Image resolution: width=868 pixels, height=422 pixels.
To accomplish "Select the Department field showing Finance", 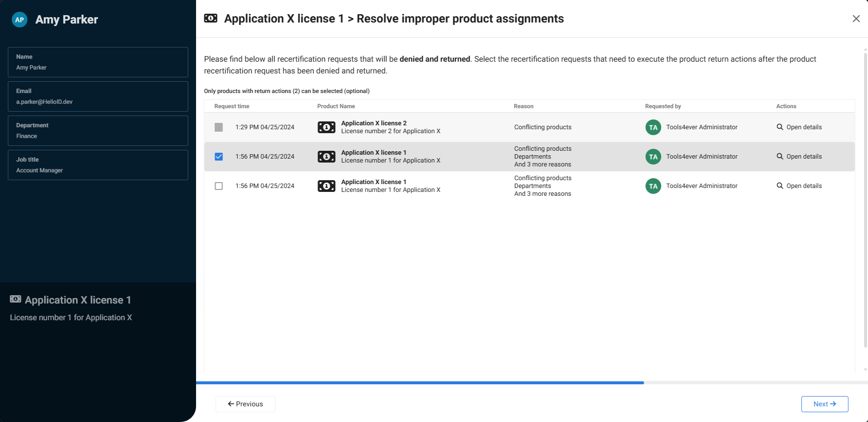I will (x=98, y=131).
